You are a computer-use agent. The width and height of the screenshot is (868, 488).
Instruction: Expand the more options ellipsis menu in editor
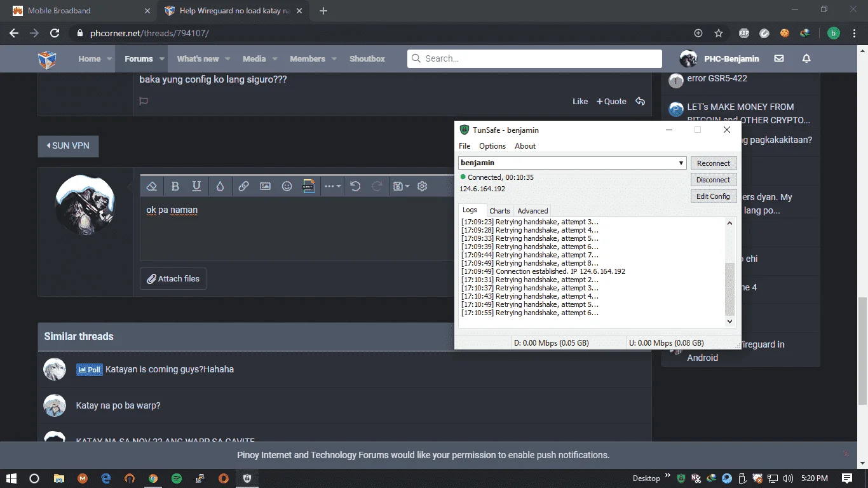coord(332,186)
